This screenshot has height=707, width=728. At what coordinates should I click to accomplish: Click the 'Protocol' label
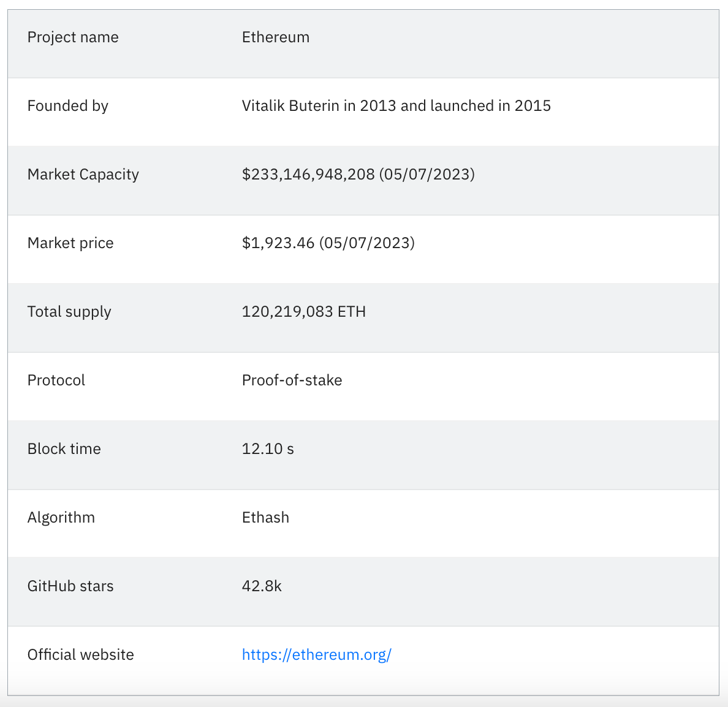pos(56,380)
